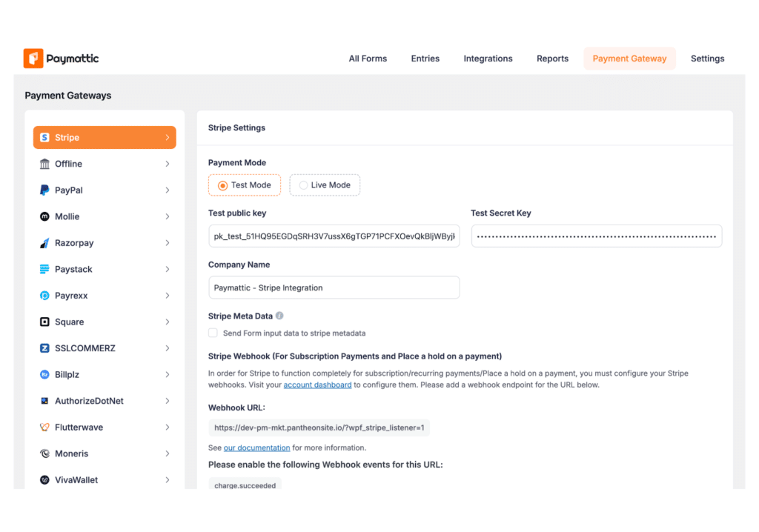The image size is (759, 532).
Task: Click the Flutterwave gateway icon
Action: (44, 428)
